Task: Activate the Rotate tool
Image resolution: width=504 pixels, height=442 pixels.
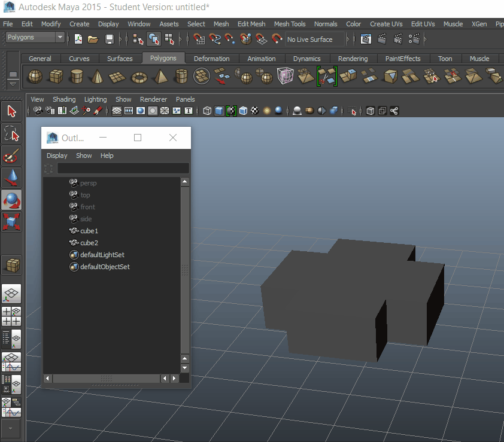Action: click(11, 200)
